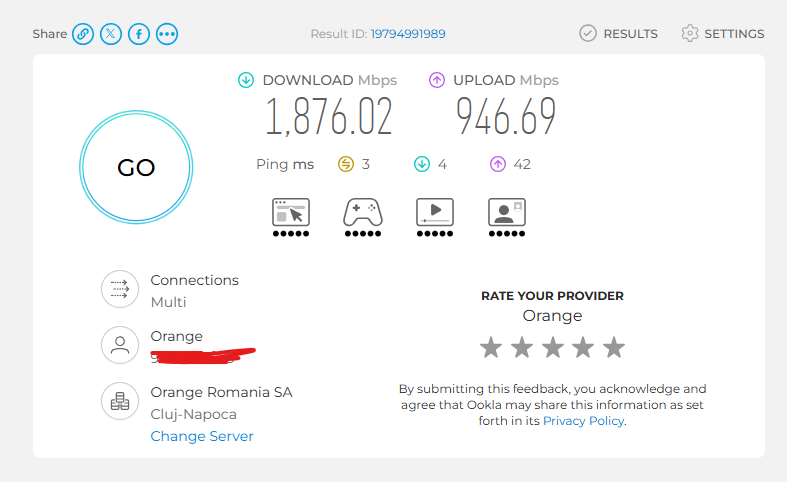The image size is (787, 482).
Task: Rate provider four stars
Action: point(583,347)
